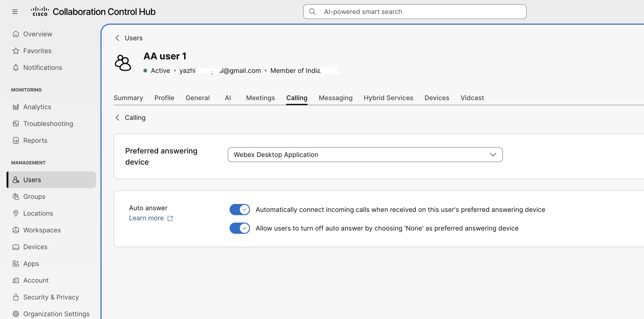Open Notifications via its bell icon
Image resolution: width=644 pixels, height=319 pixels.
tap(16, 68)
